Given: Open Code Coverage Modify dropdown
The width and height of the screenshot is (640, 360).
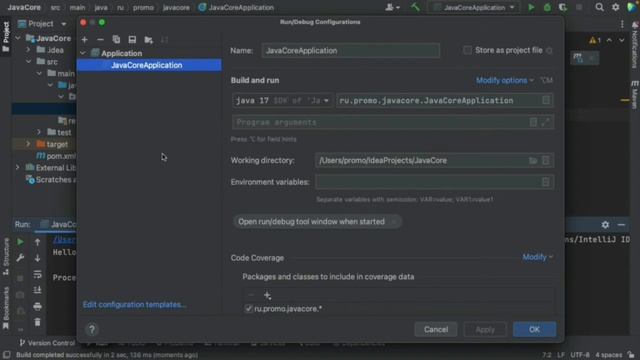Looking at the screenshot, I should tap(538, 257).
